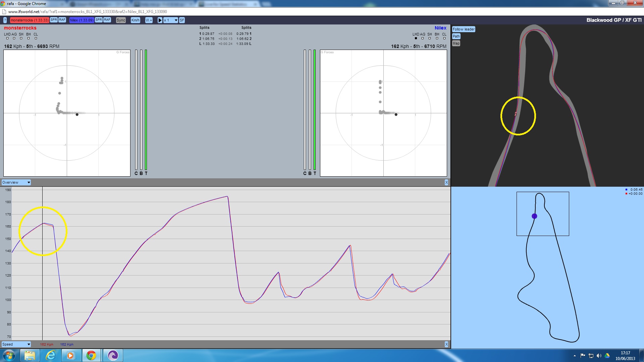Viewport: 644px width, 362px height.
Task: Click Google Drive tray icon
Action: click(607, 356)
